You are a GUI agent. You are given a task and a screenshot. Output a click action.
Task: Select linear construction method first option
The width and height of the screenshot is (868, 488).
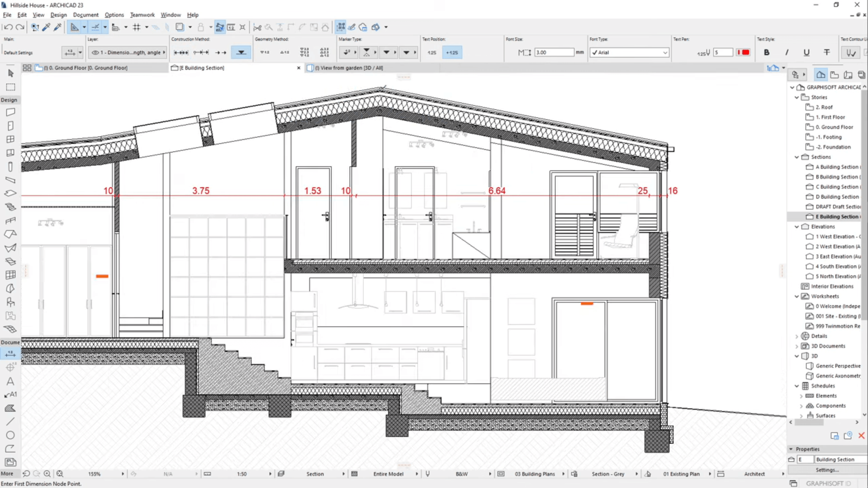[x=181, y=52]
